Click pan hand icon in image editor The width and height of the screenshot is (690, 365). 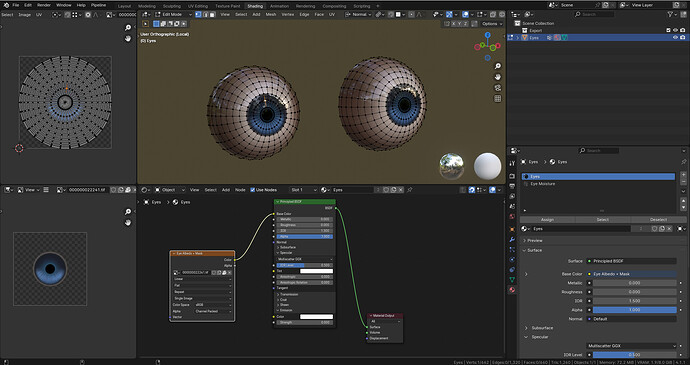(x=128, y=223)
